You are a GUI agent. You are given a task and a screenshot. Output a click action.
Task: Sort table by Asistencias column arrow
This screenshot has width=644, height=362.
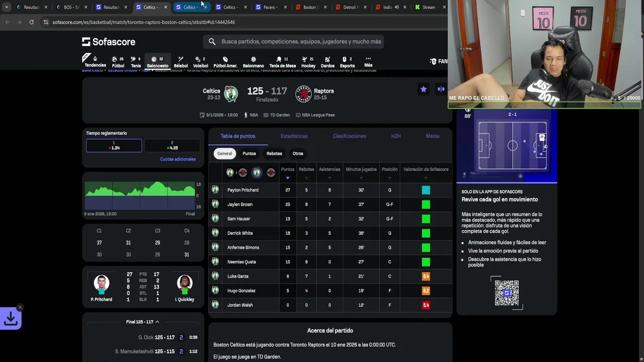(x=330, y=178)
